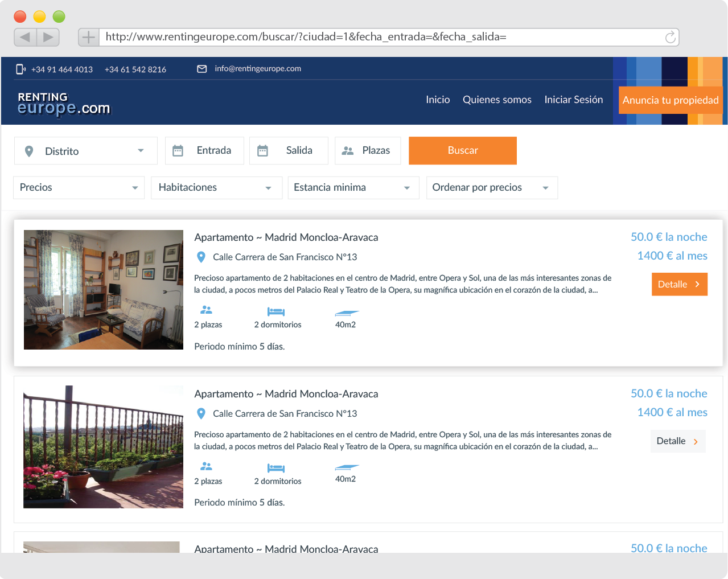728x579 pixels.
Task: Open the Ordenar por precios dropdown
Action: coord(492,188)
